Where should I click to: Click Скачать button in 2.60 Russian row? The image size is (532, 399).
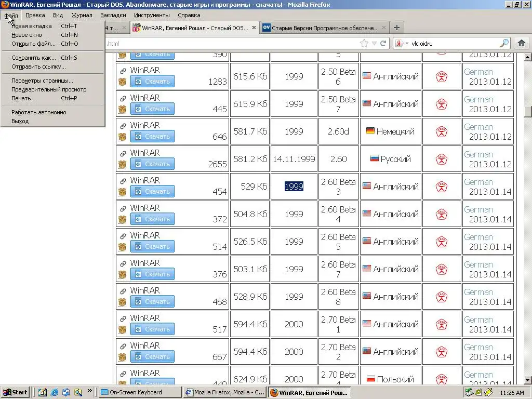pos(152,164)
